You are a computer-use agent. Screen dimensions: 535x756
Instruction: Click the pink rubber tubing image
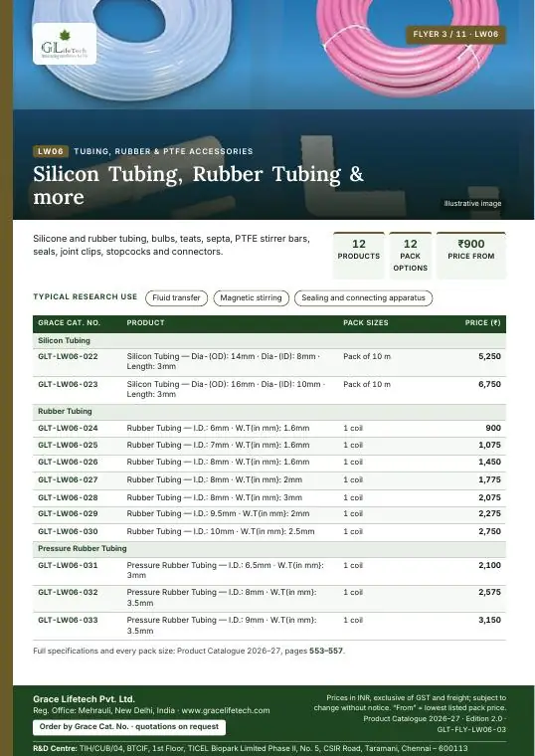[x=410, y=48]
